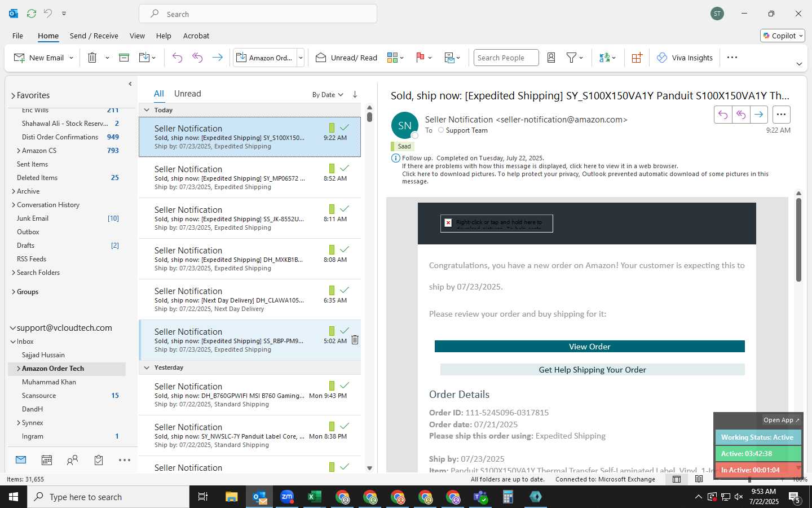The image size is (812, 508).
Task: Open the File menu
Action: click(x=17, y=36)
